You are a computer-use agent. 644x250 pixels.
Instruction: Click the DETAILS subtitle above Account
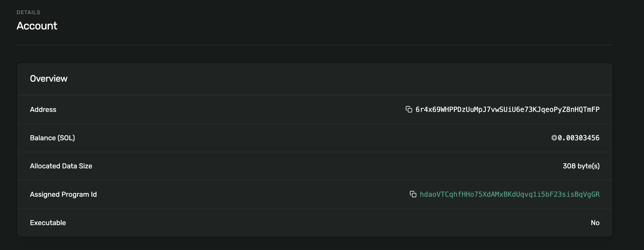pos(28,12)
